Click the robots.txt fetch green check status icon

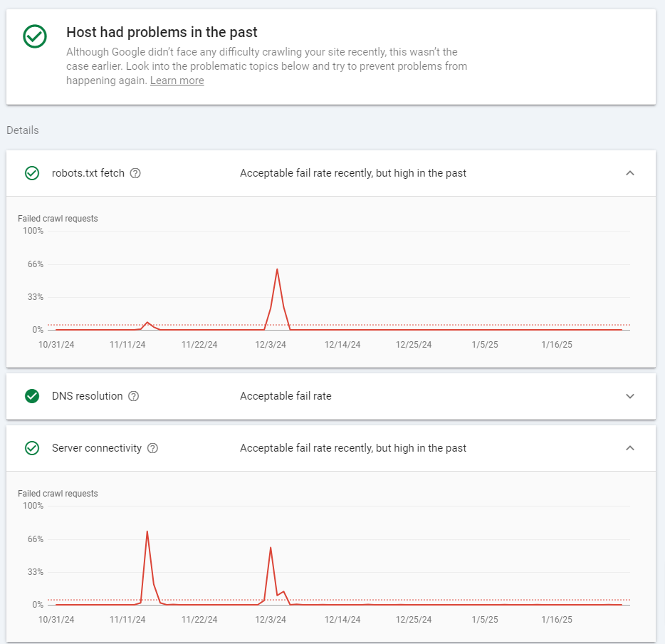(32, 173)
